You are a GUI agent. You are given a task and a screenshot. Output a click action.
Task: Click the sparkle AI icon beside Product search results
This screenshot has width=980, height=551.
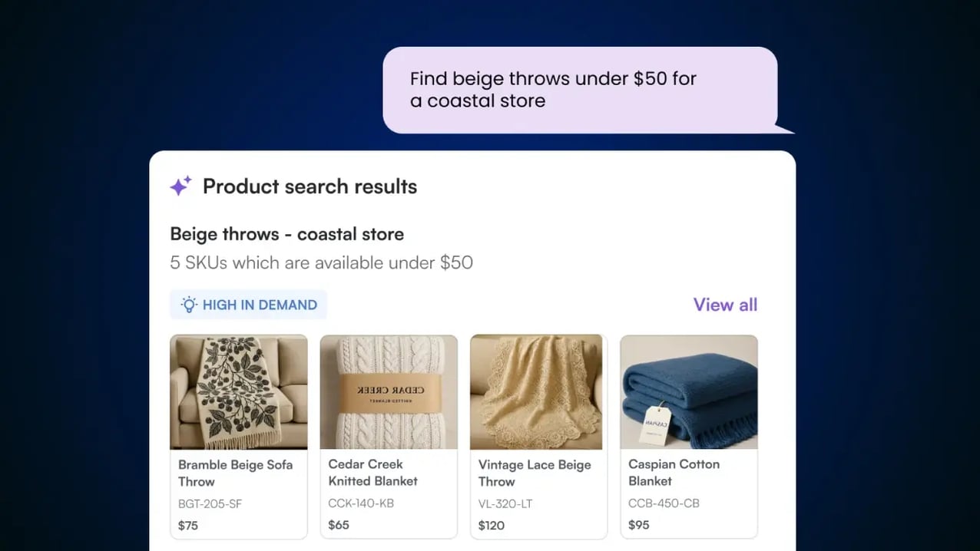[180, 186]
